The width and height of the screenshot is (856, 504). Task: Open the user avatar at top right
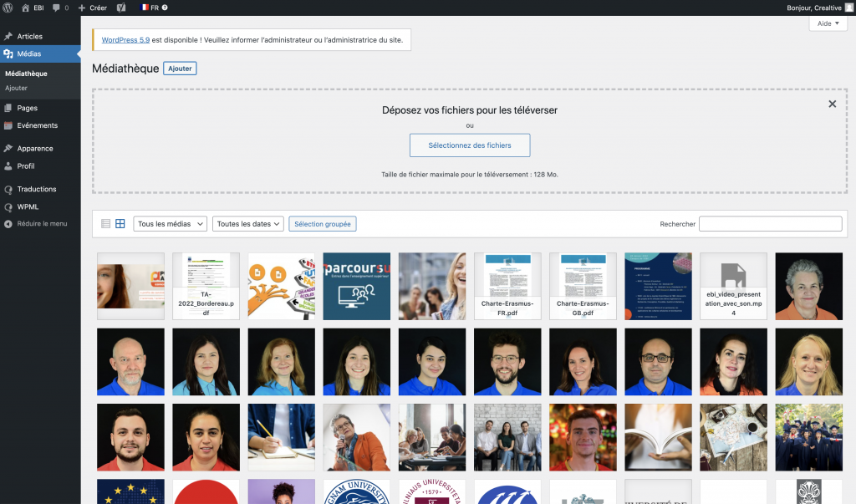pyautogui.click(x=849, y=8)
